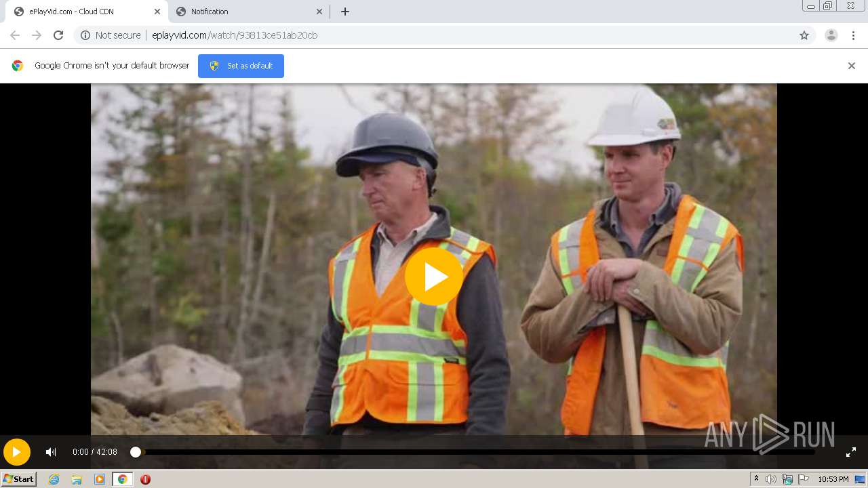Minimize the Chrome window
868x488 pixels.
click(811, 6)
